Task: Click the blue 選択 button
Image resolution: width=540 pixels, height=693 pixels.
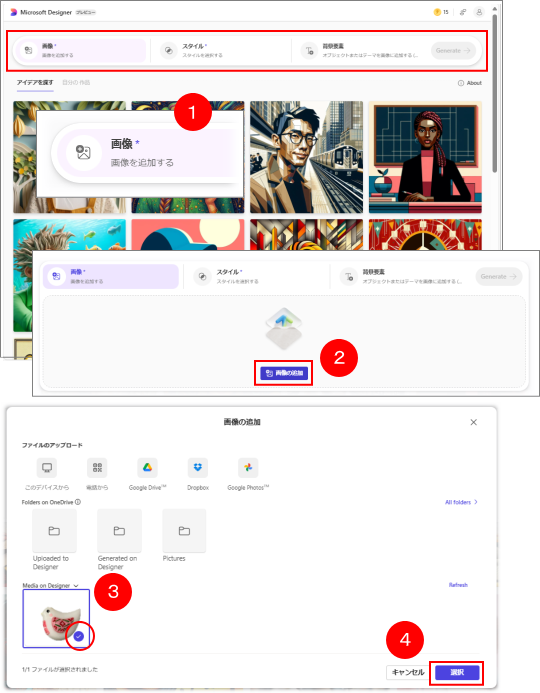Action: [457, 673]
